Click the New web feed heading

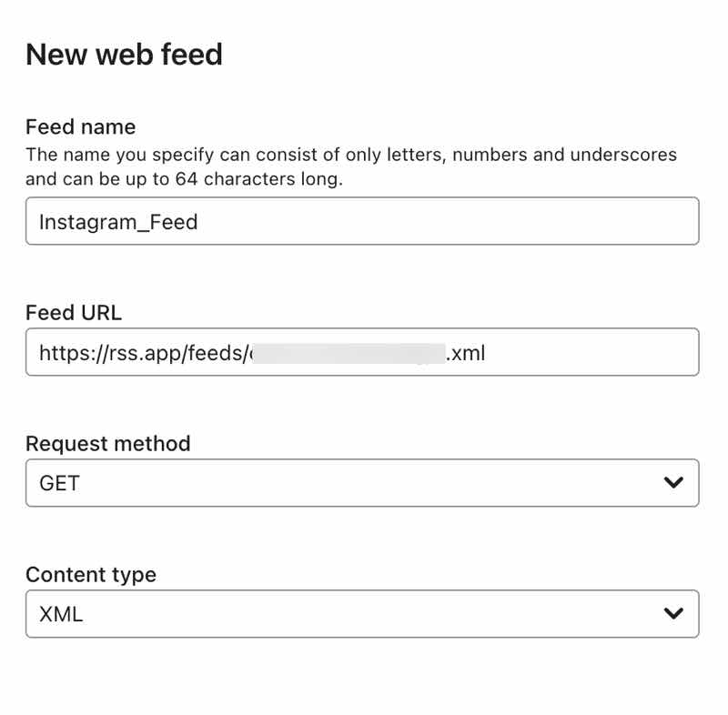126,55
